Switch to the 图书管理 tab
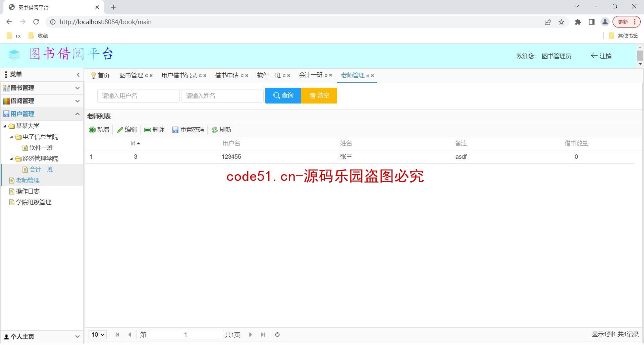This screenshot has height=345, width=644. coord(131,75)
